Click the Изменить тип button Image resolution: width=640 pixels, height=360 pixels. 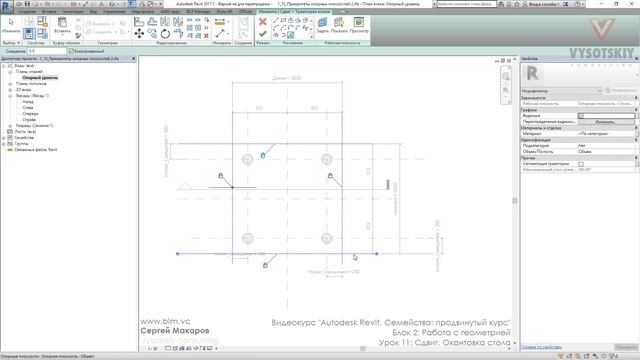[621, 91]
